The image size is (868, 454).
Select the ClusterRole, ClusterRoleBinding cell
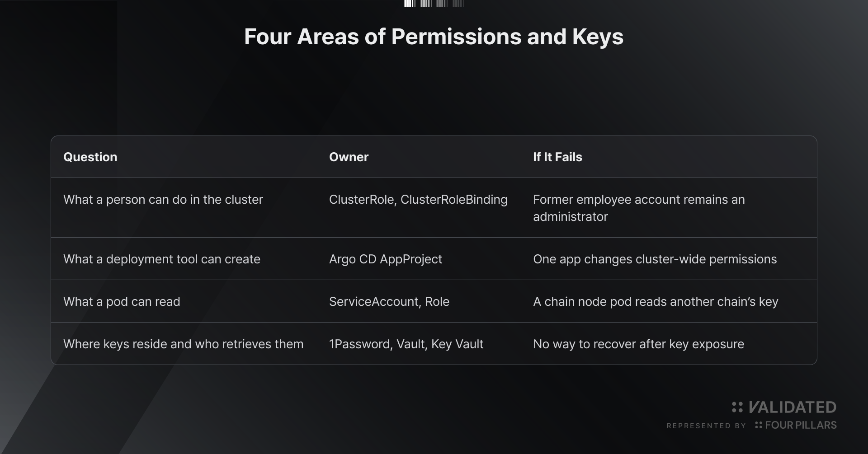pos(418,200)
